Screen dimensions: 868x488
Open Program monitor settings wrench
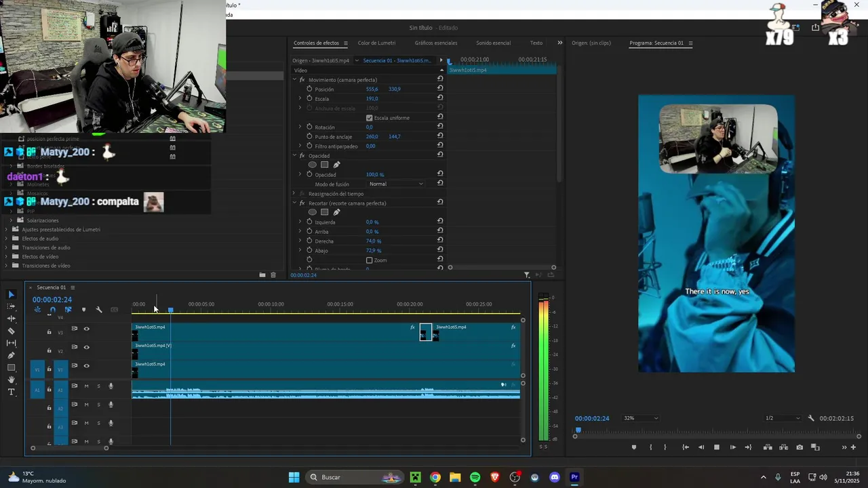(x=811, y=418)
